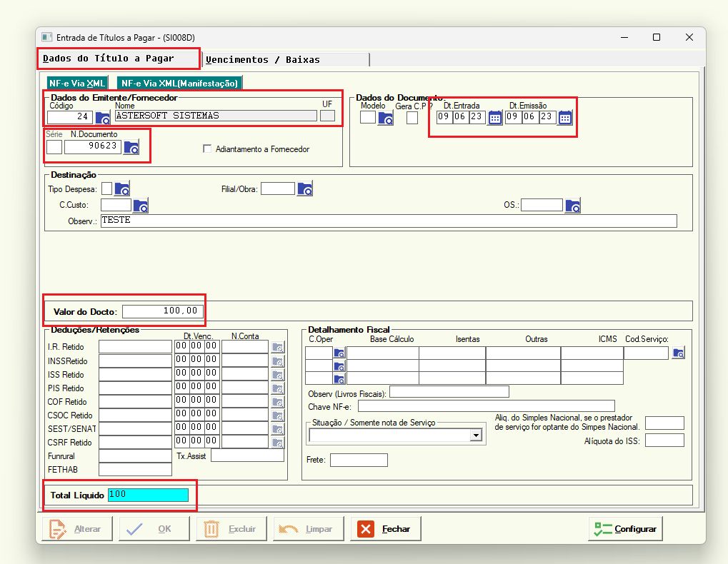
Task: Click the Filial/Obra input field
Action: pos(278,188)
